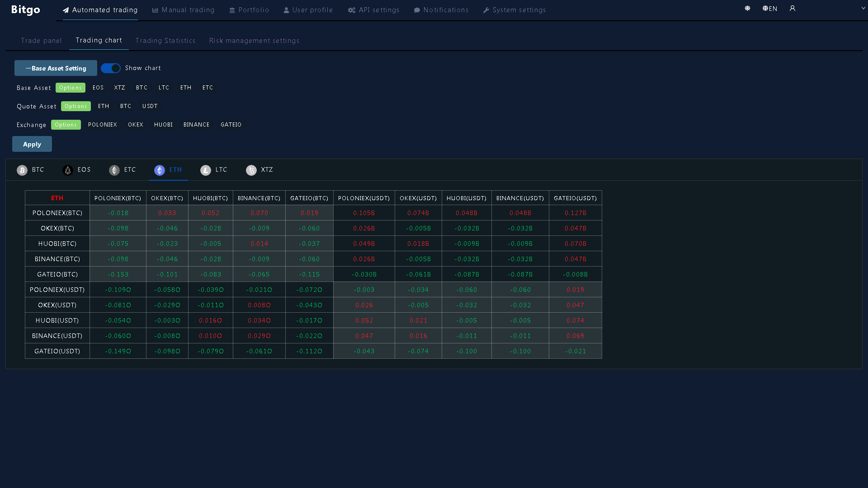868x488 pixels.
Task: Click Options next to Base Asset
Action: (71, 88)
